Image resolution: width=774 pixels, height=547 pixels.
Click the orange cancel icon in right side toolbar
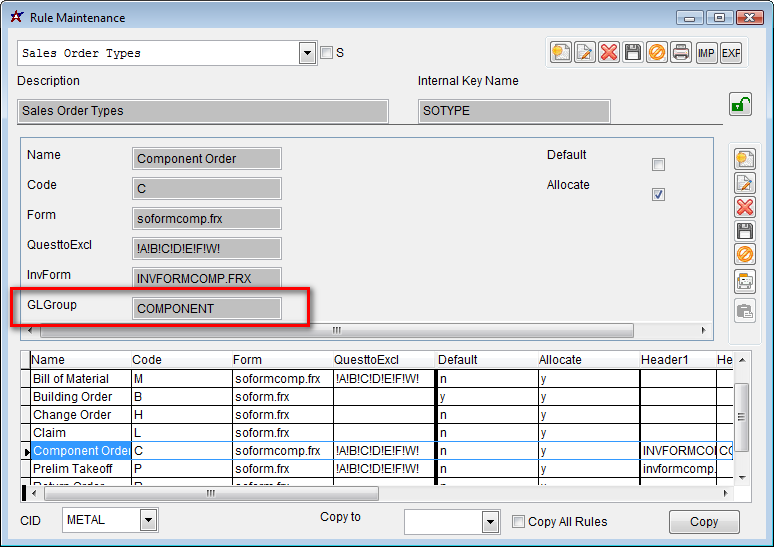click(744, 255)
